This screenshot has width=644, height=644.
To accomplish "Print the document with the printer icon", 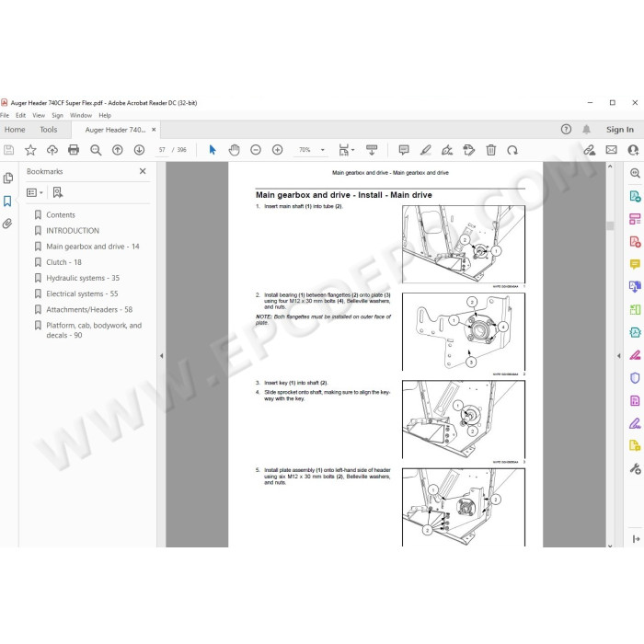I will coord(74,150).
